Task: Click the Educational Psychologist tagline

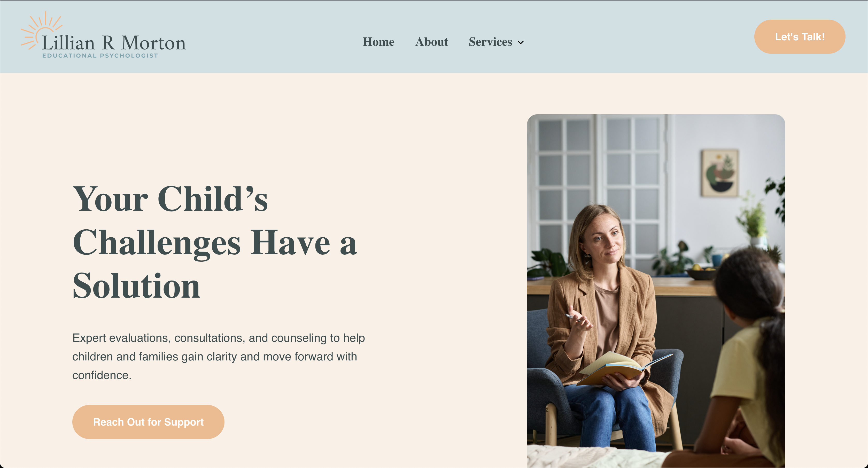Action: tap(100, 56)
